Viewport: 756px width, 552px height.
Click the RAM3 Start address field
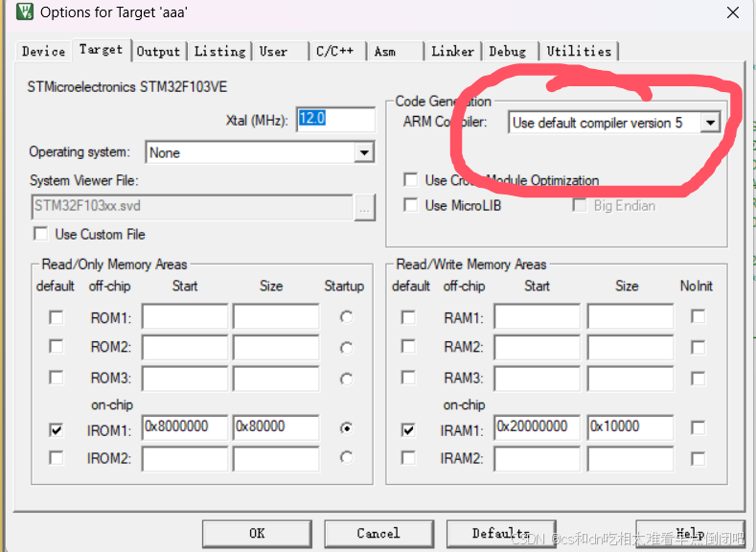(538, 378)
